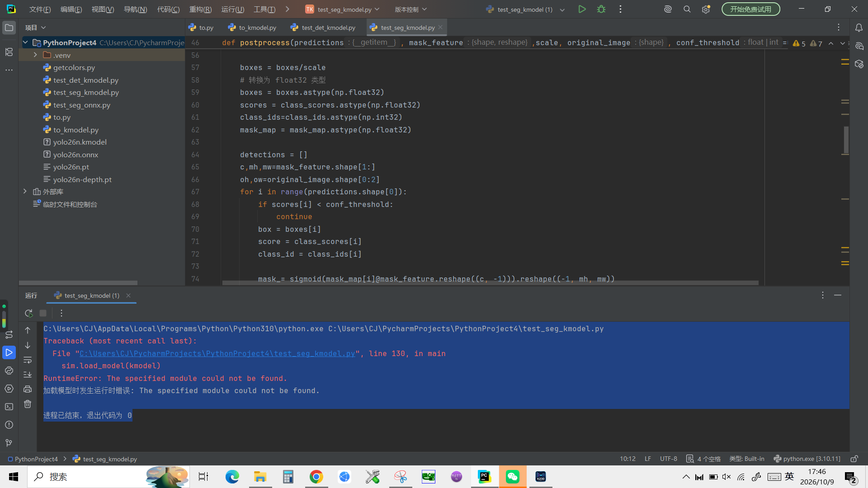Screen dimensions: 868x488
Task: Click the rerun icon in Run panel
Action: (28, 313)
